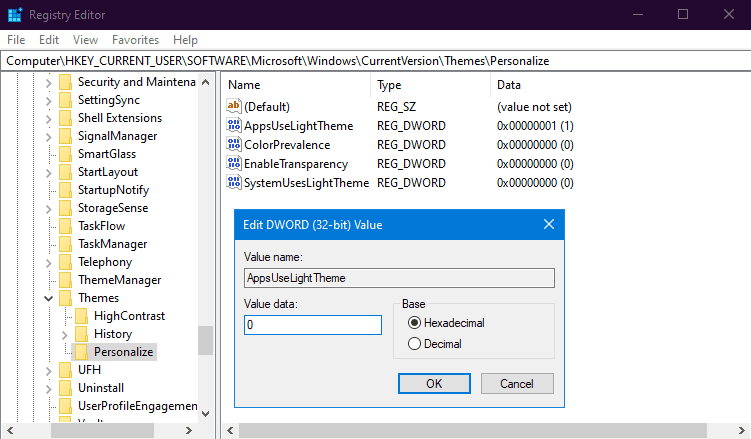Viewport: 751px width, 439px height.
Task: Click the Uninstall folder icon
Action: pos(66,388)
